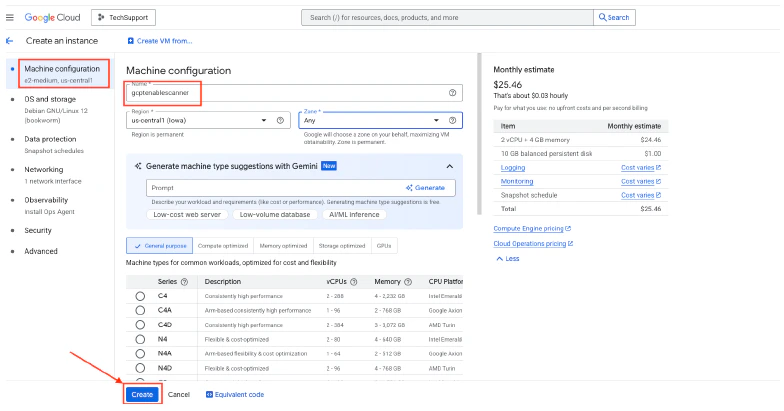Click Cost varies link for Logging
The height and width of the screenshot is (411, 784).
[x=638, y=168]
